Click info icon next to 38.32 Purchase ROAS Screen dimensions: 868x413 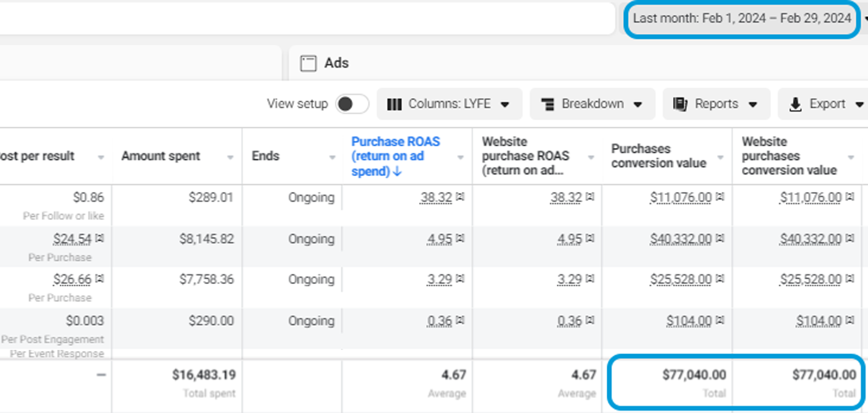pyautogui.click(x=460, y=197)
